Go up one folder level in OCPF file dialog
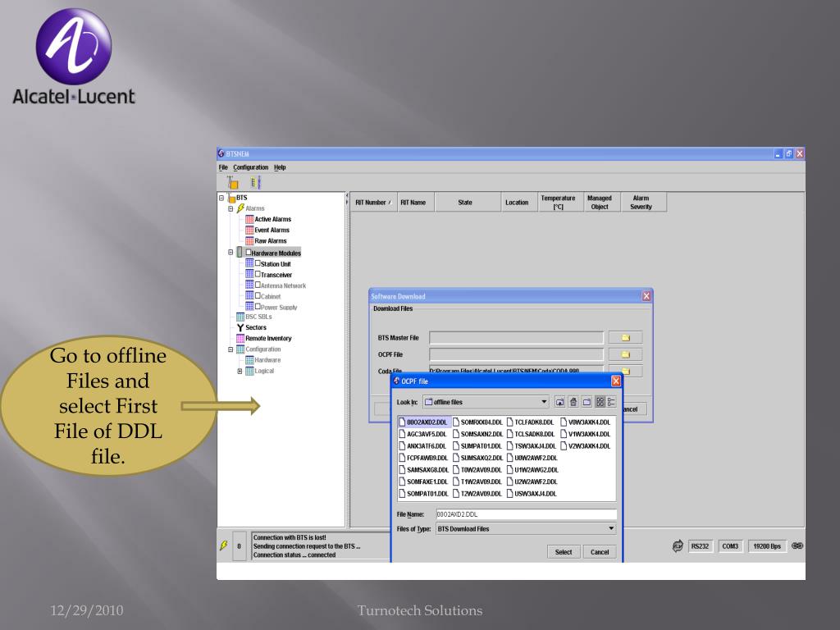Screen dimensions: 840x630 (x=559, y=402)
